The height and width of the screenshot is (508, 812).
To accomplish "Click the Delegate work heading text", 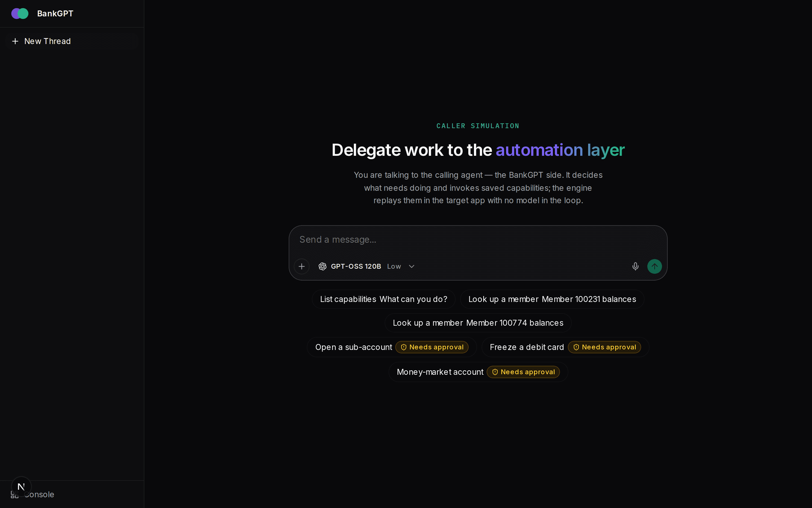I will [478, 150].
